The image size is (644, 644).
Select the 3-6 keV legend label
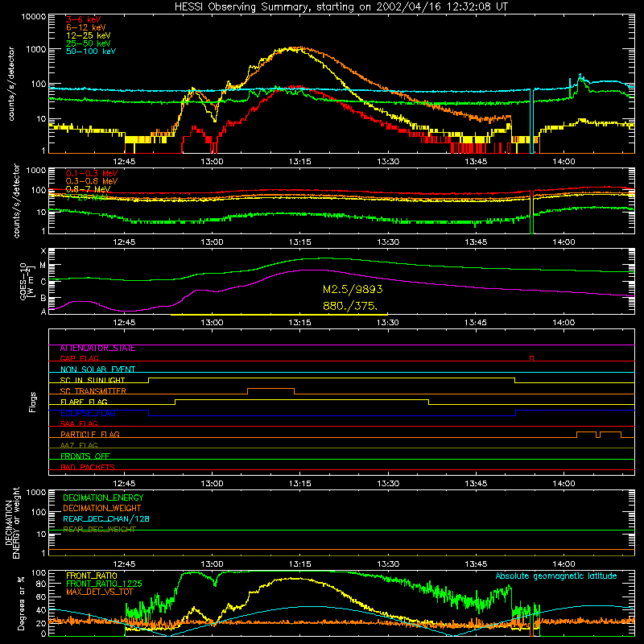tap(83, 19)
